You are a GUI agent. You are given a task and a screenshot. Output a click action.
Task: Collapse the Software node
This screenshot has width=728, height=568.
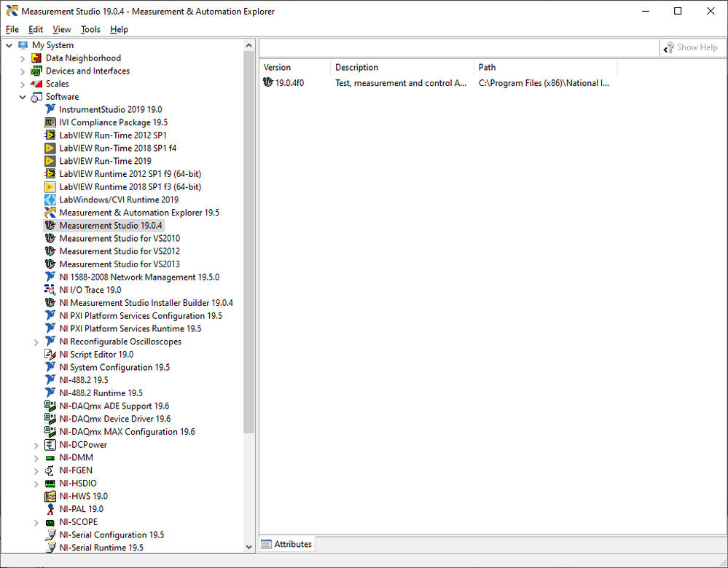(23, 97)
